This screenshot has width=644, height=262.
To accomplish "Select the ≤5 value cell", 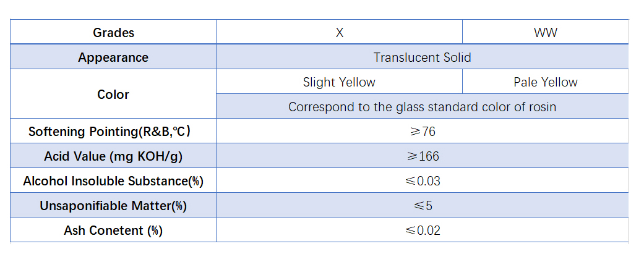I will 422,205.
